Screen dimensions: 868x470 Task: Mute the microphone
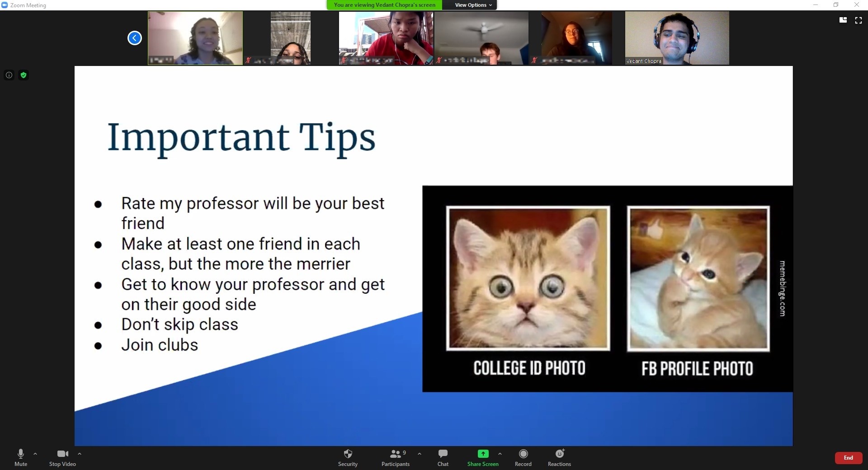click(x=21, y=457)
